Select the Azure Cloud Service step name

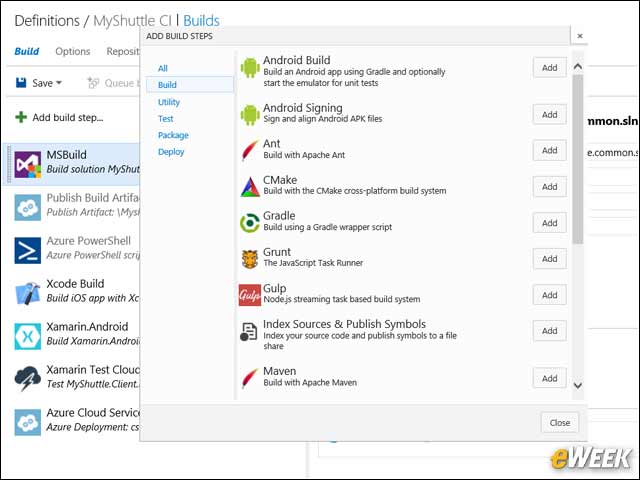click(93, 413)
